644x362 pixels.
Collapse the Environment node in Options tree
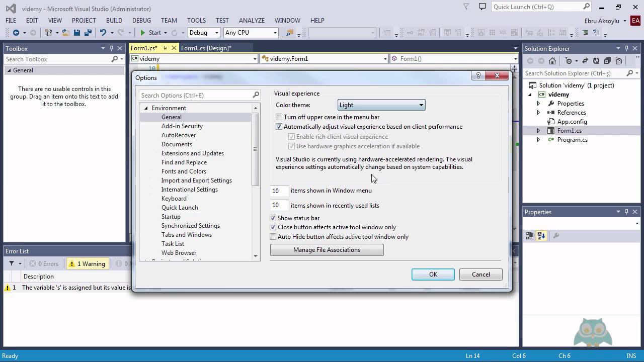coord(146,108)
